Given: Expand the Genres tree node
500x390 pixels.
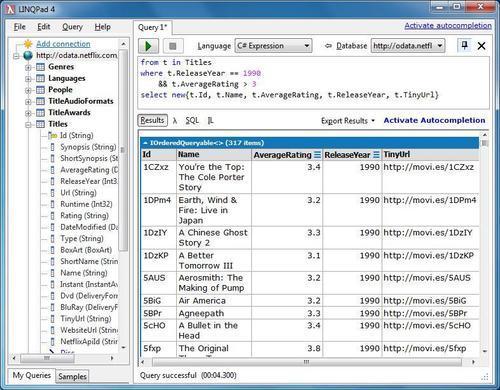Looking at the screenshot, I should [x=28, y=67].
